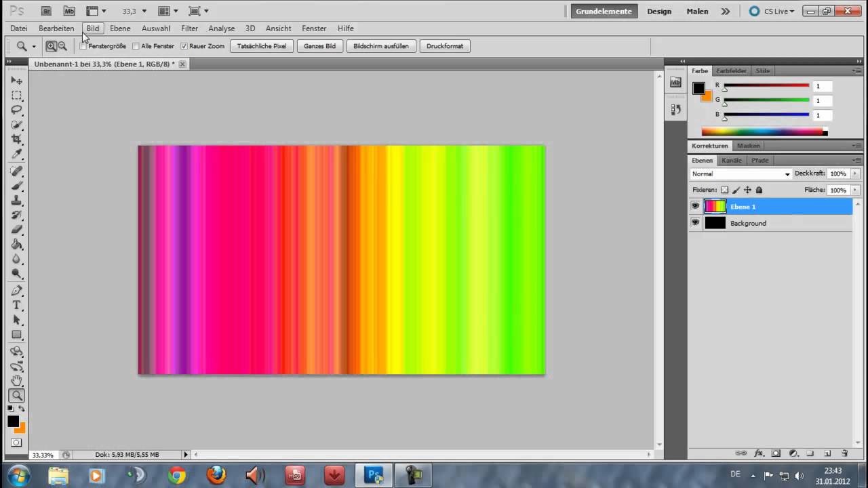Select the Dodge tool
868x488 pixels.
pos(17,274)
